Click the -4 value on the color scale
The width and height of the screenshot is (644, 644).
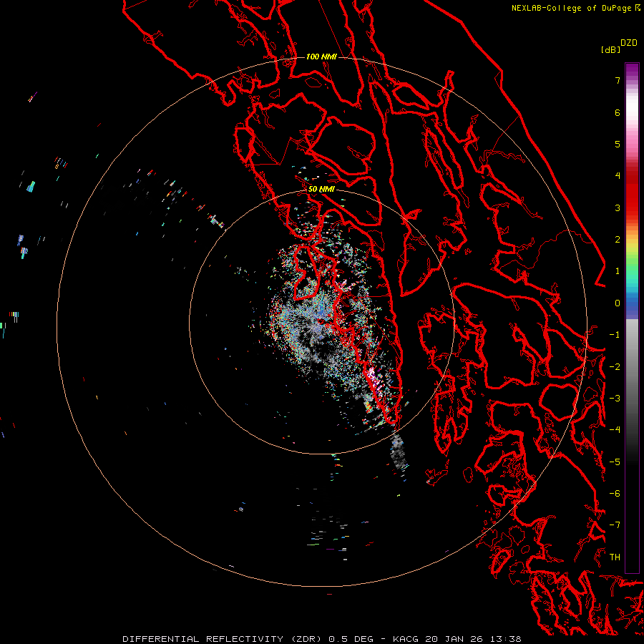coord(615,430)
